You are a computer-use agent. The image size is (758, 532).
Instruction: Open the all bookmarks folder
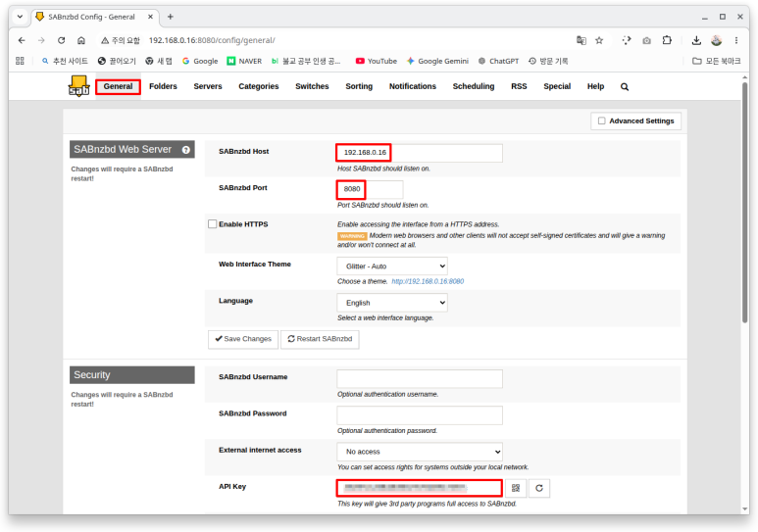717,62
